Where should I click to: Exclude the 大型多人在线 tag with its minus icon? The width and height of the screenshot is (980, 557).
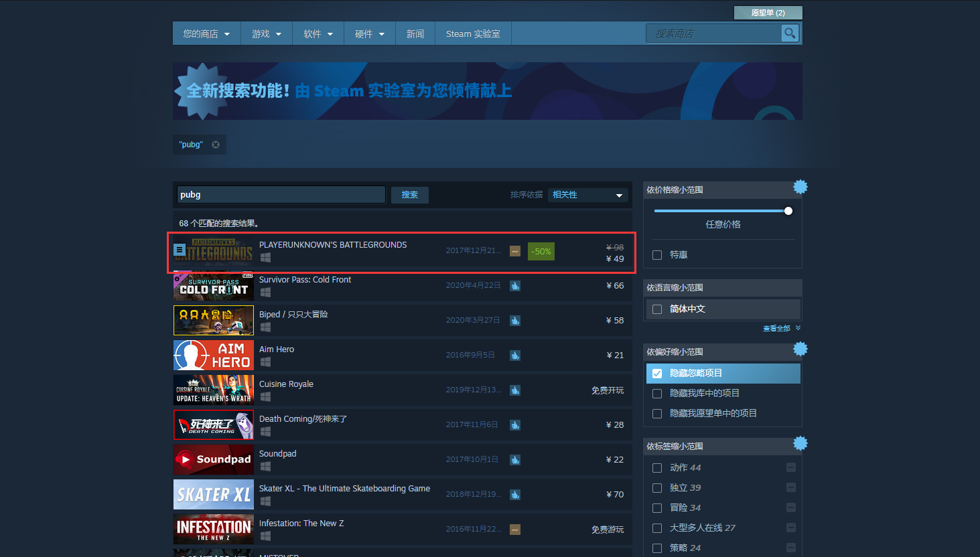[x=791, y=528]
